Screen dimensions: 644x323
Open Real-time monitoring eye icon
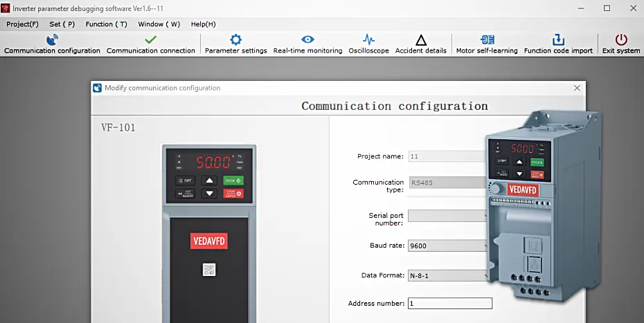[x=307, y=40]
